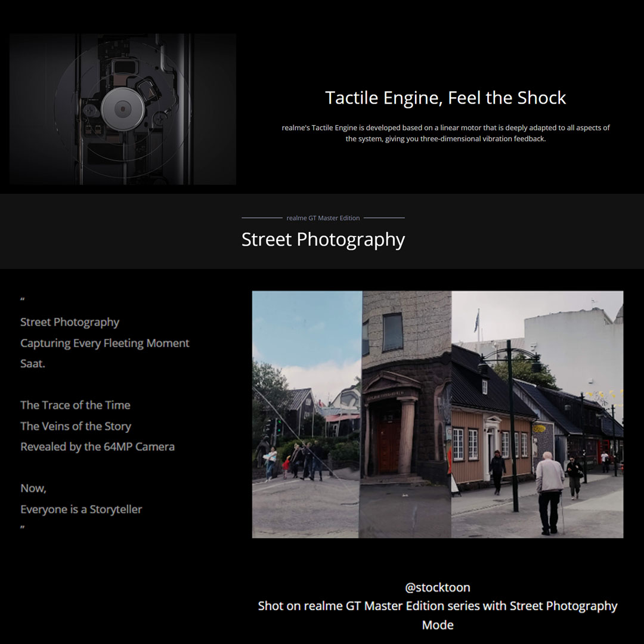Click the word 'Saat.' in the quote

point(33,363)
